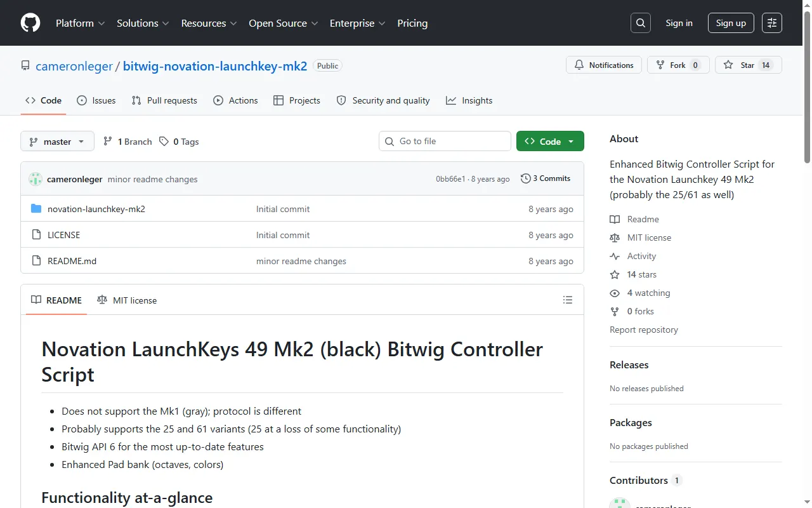The height and width of the screenshot is (508, 812).
Task: Open the master branch selector
Action: coord(57,142)
